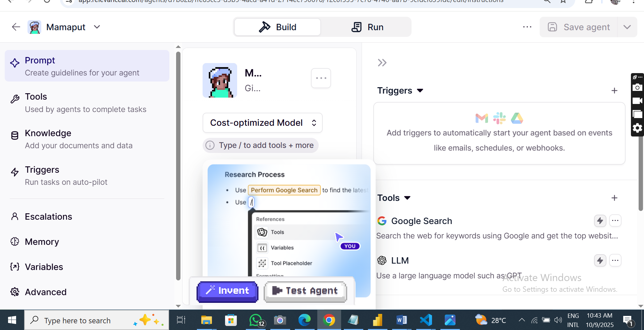
Task: Open three-dot options for LLM tool
Action: pos(615,261)
